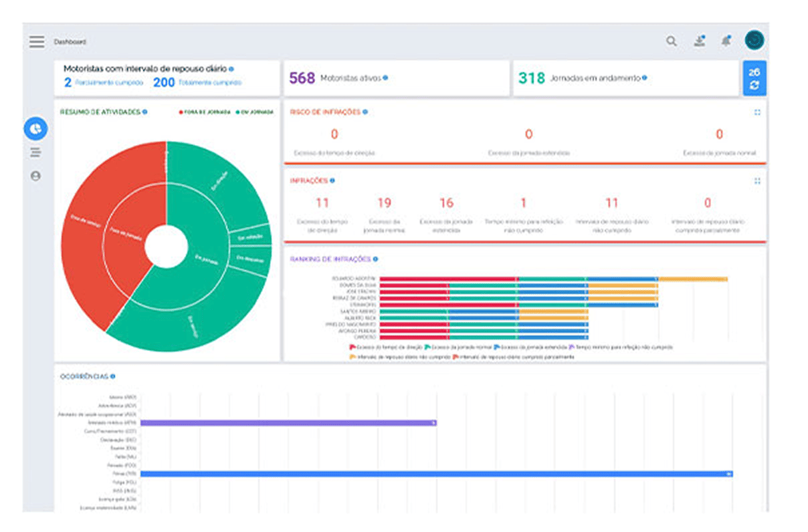Click the search magnifier icon
This screenshot has width=808, height=532.
[671, 41]
